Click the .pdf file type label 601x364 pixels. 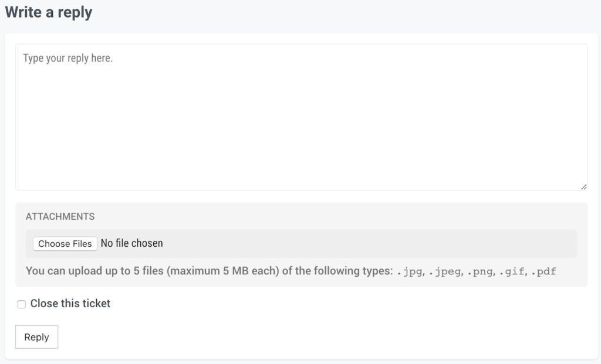(x=543, y=271)
